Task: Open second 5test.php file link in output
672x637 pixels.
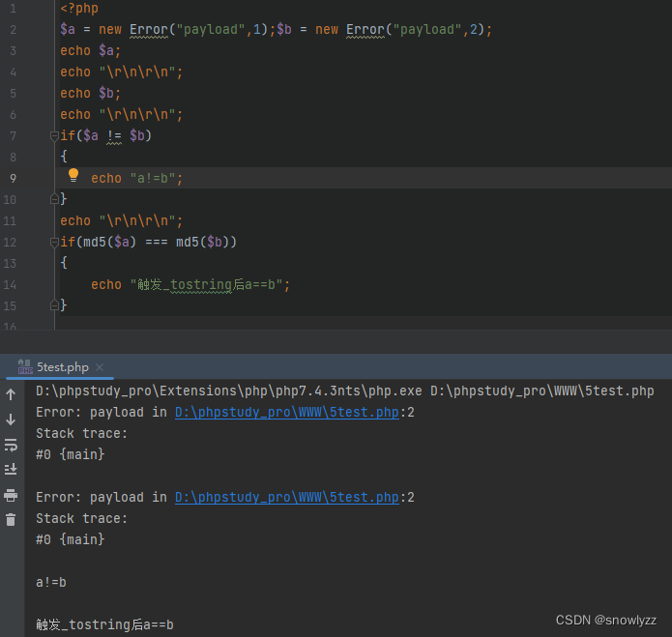Action: (287, 497)
